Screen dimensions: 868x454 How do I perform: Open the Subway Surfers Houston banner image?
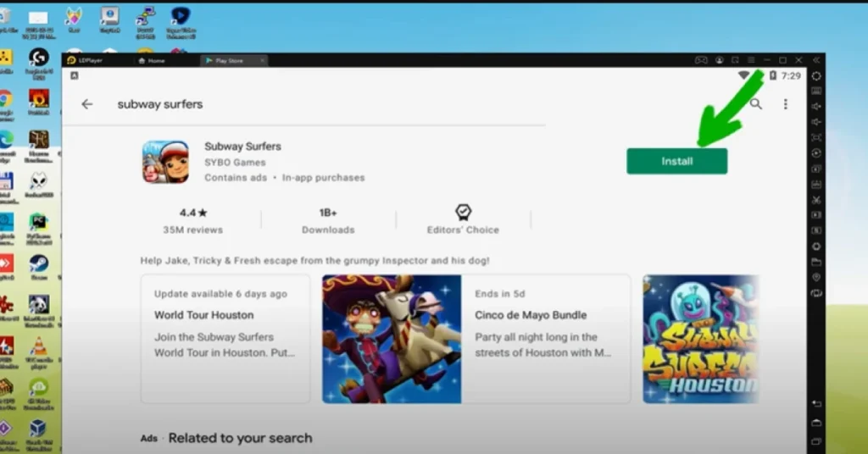(701, 339)
